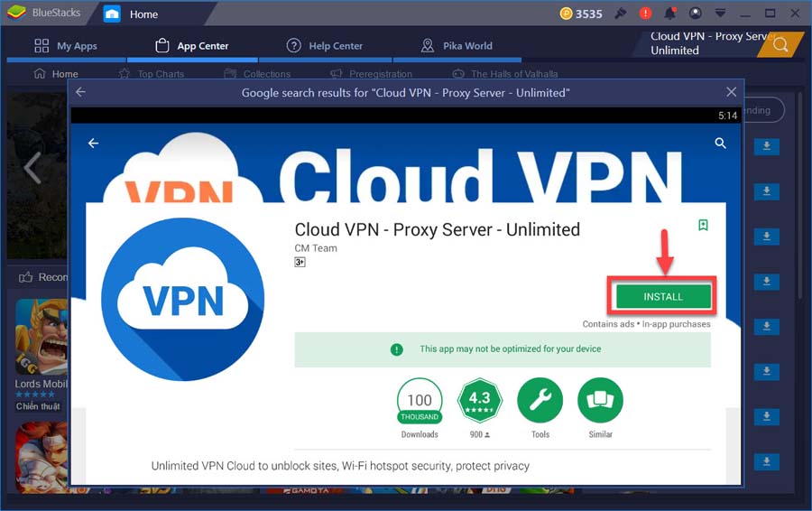
Task: Click previous carousel arrow on banner
Action: (32, 168)
